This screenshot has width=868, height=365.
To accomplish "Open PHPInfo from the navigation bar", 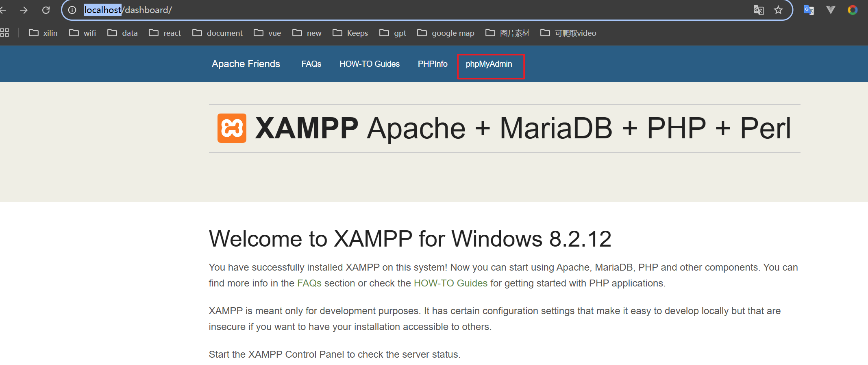I will (433, 64).
